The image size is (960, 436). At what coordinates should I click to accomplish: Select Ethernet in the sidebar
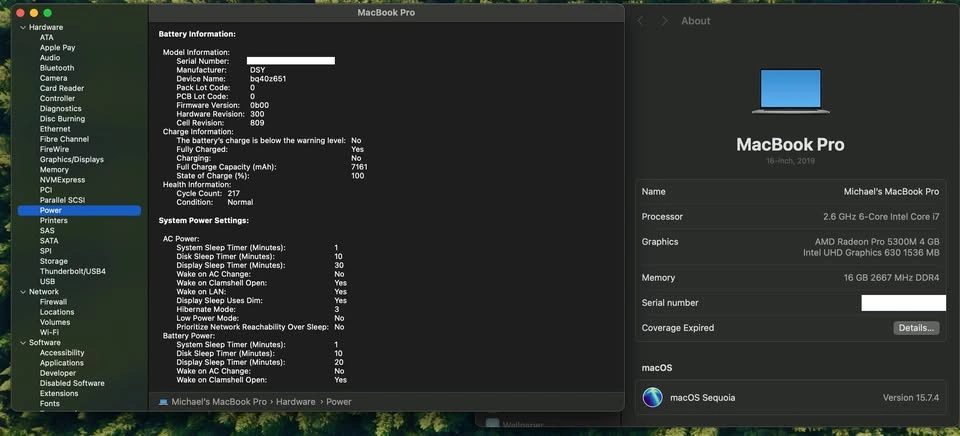click(55, 129)
